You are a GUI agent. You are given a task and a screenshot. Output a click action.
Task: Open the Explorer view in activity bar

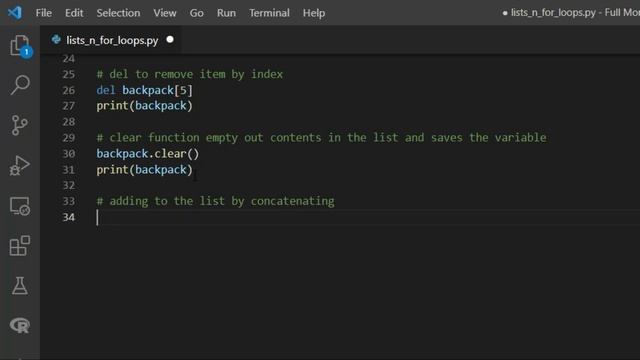[x=20, y=46]
